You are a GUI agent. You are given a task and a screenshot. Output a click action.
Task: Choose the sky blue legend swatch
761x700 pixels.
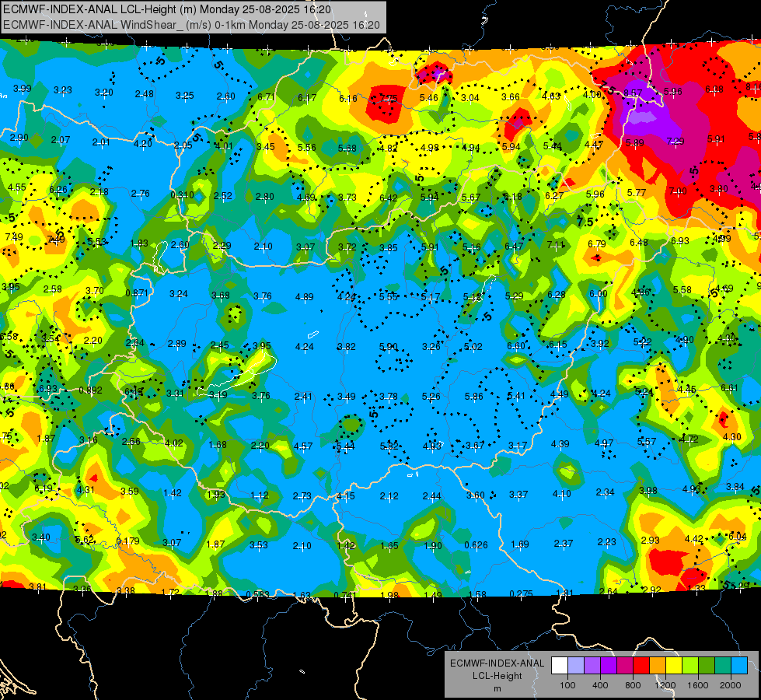pyautogui.click(x=740, y=666)
